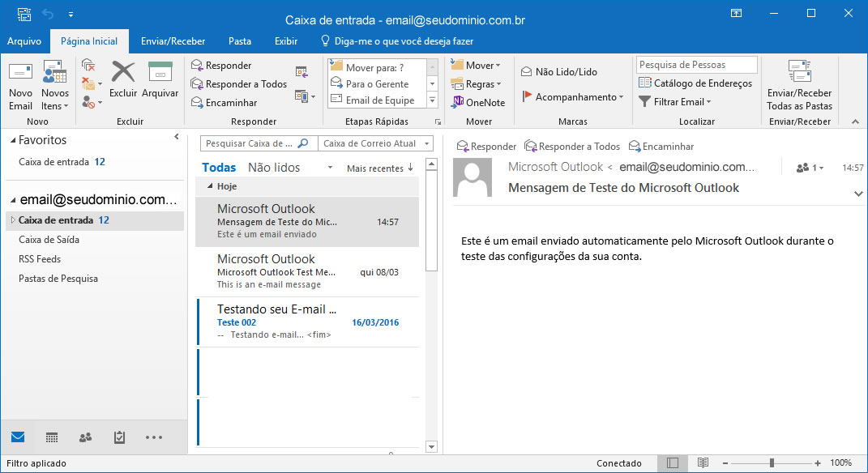Collapse the ribbon with the arrow
Image resolution: width=868 pixels, height=473 pixels.
[x=855, y=121]
